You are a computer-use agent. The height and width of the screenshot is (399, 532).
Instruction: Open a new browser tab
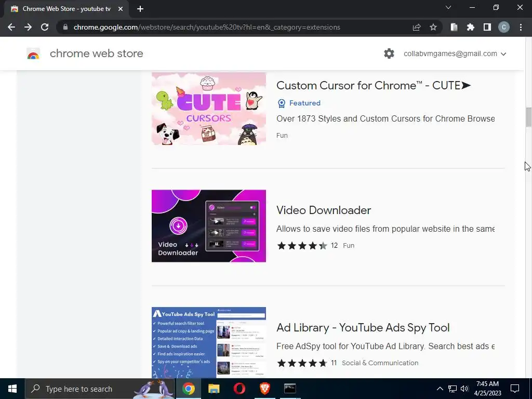pyautogui.click(x=140, y=9)
